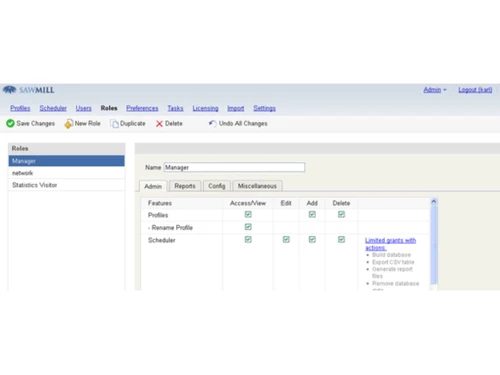The width and height of the screenshot is (500, 375).
Task: Click the Profiles feature row label
Action: click(158, 215)
